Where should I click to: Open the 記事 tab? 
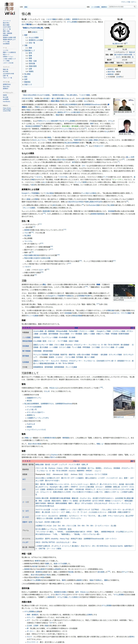(21, 7)
